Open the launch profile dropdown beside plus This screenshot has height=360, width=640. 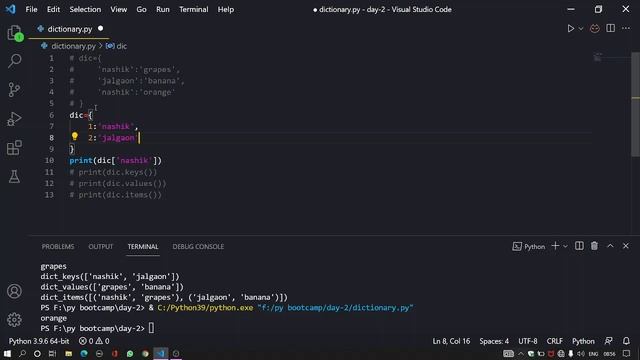tap(565, 246)
